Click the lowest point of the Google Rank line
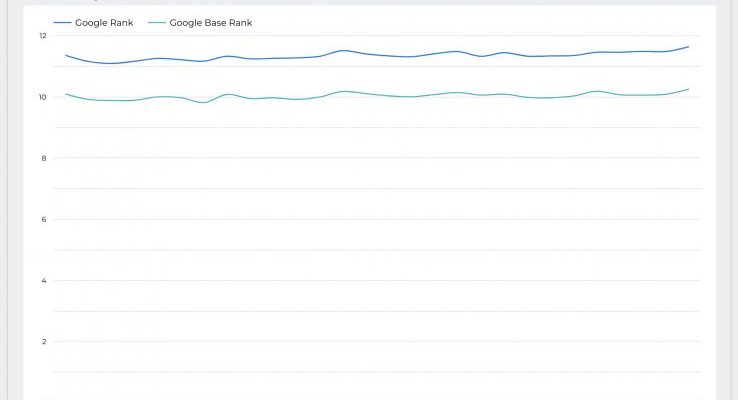 click(x=110, y=63)
